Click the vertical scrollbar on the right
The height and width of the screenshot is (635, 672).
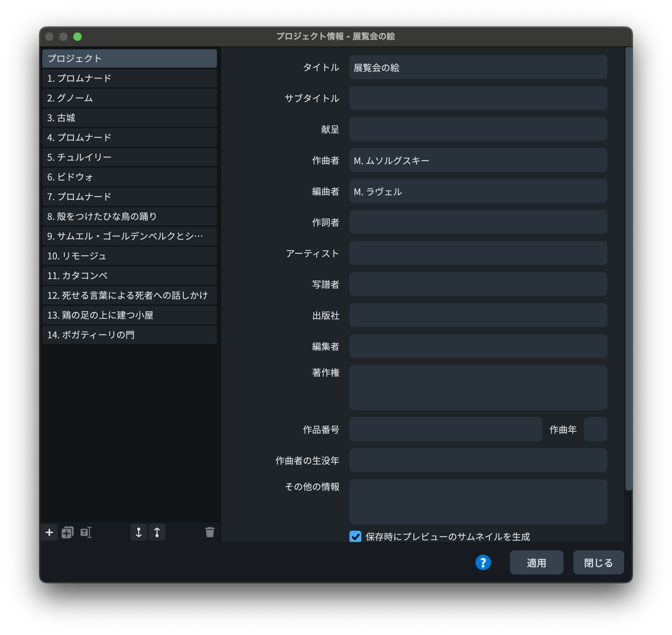tap(629, 268)
